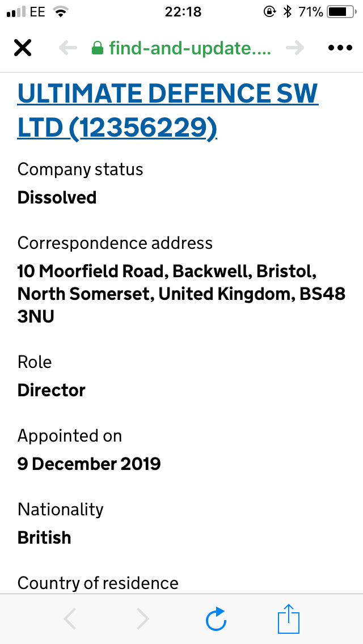Go forward using bottom toolbar chevron

[143, 619]
